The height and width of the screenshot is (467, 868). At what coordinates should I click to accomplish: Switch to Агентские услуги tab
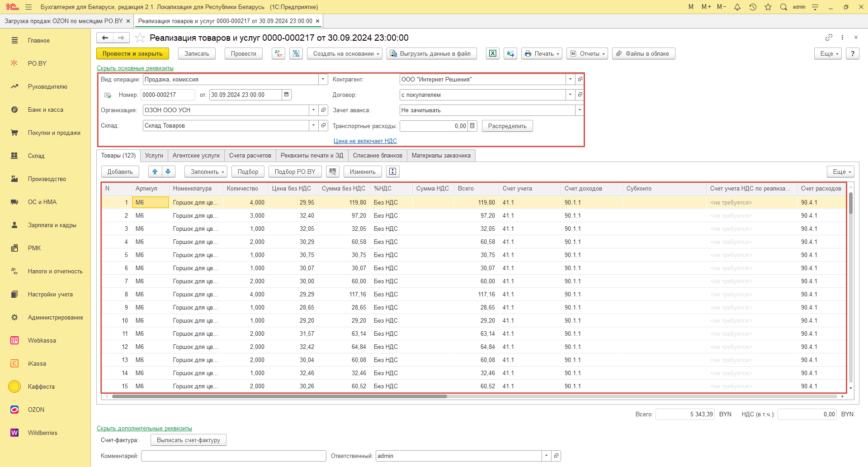(196, 155)
